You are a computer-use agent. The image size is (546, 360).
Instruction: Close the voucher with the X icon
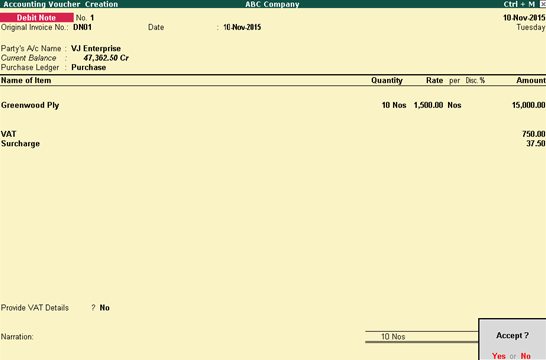543,4
